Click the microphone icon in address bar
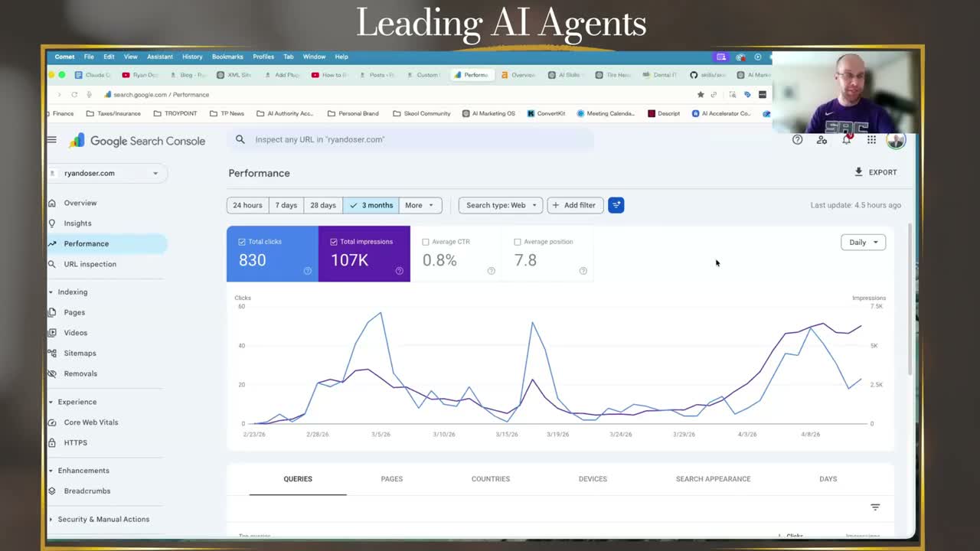Image resolution: width=980 pixels, height=551 pixels. click(90, 94)
